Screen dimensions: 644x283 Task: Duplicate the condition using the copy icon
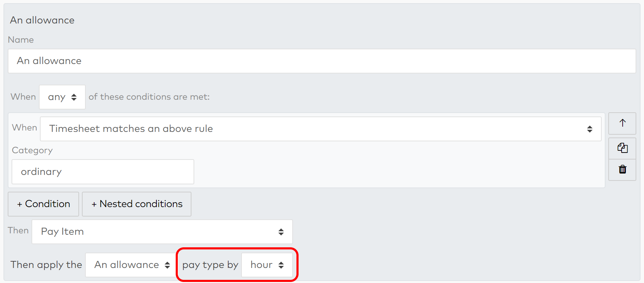pyautogui.click(x=622, y=148)
